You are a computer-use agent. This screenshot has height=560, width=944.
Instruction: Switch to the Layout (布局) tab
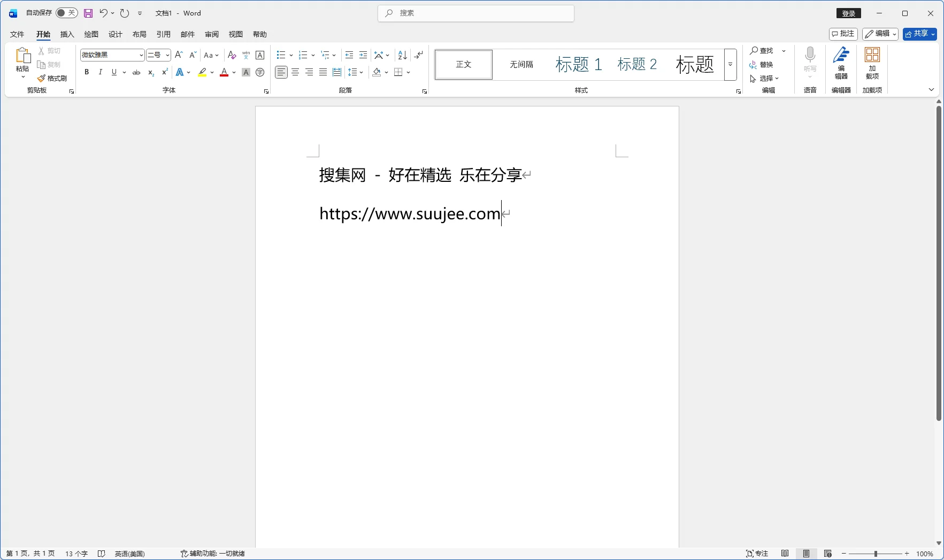tap(139, 34)
